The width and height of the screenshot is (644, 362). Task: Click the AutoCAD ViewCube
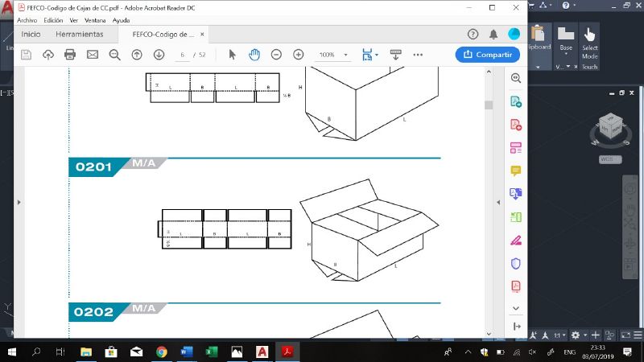(x=611, y=128)
